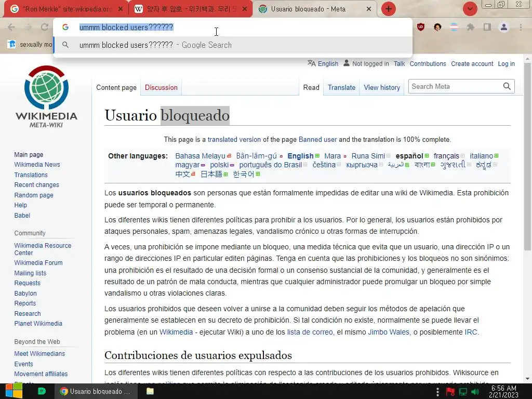Click the sexually mo... bookmark icon
Image resolution: width=532 pixels, height=399 pixels.
(11, 44)
